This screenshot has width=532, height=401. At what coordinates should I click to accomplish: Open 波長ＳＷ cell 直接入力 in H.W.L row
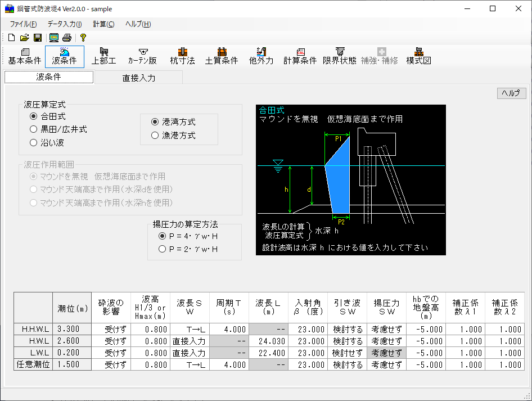[190, 341]
